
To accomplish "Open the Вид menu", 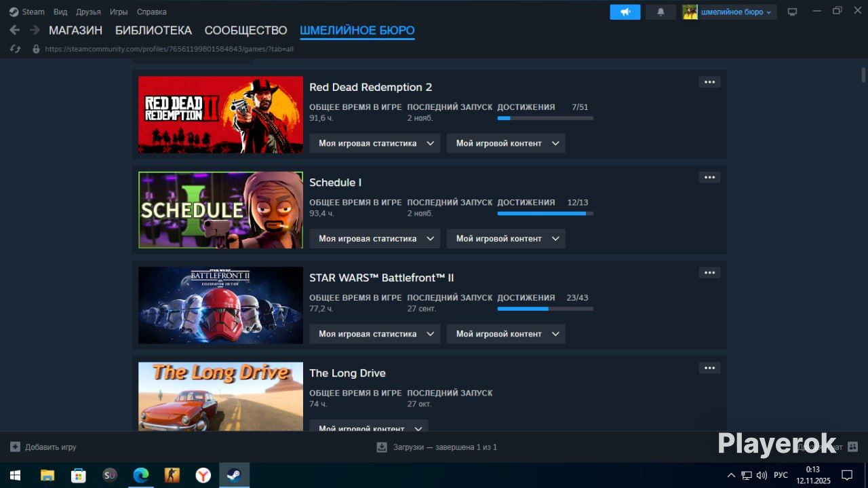I will [x=60, y=12].
